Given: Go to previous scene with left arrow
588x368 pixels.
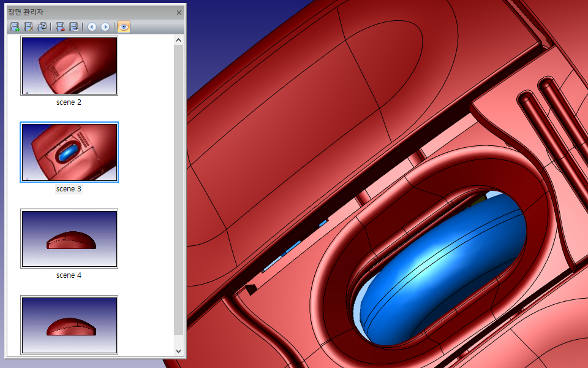Looking at the screenshot, I should tap(92, 27).
